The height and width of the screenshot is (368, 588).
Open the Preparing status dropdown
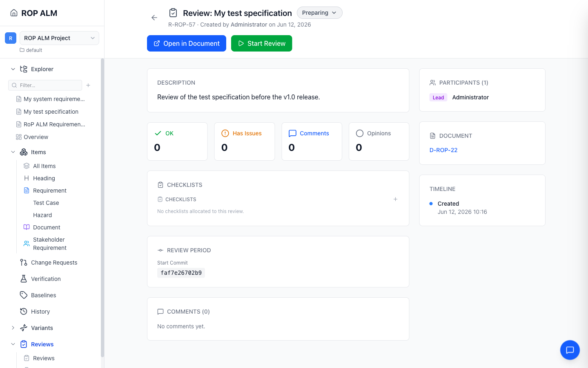(x=319, y=13)
